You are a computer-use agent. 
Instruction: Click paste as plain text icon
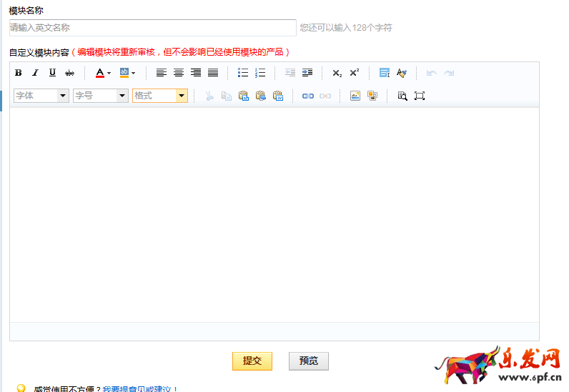coord(260,96)
